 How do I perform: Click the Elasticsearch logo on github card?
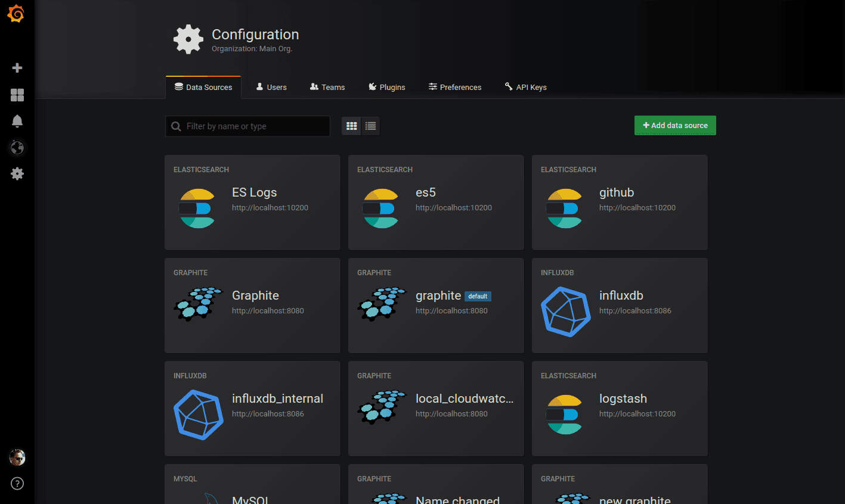[x=564, y=209]
